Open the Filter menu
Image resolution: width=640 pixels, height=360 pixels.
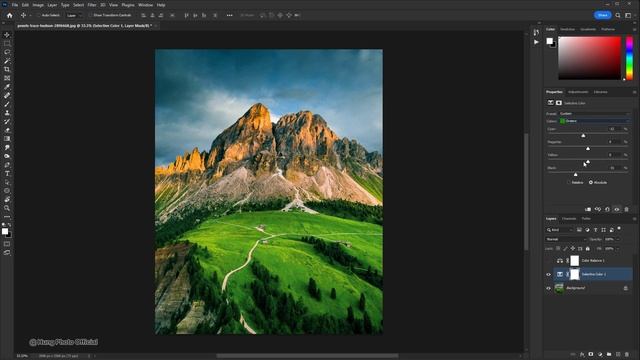(92, 5)
